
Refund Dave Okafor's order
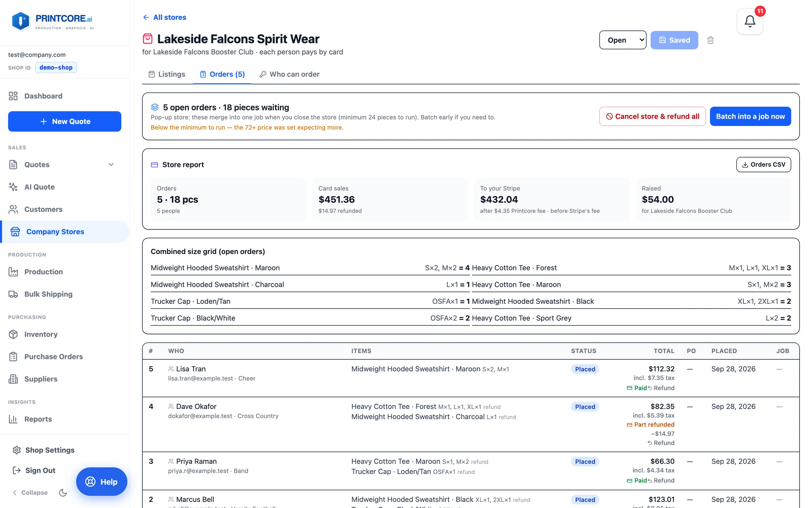661,443
